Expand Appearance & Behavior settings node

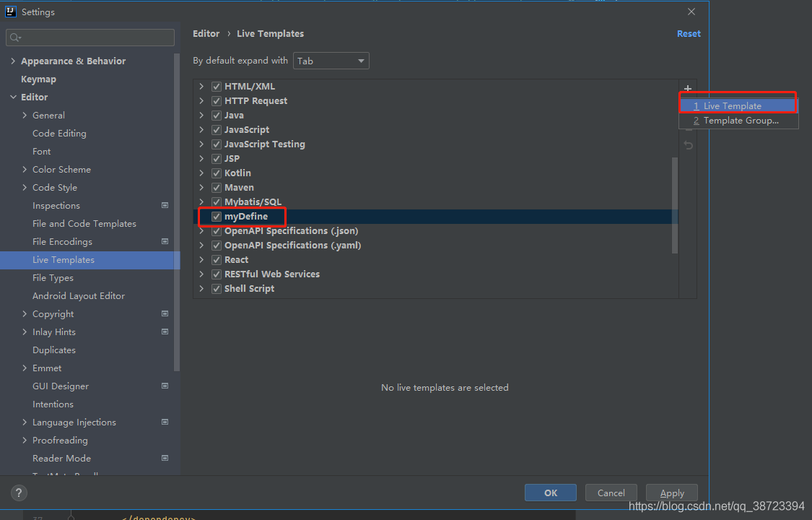coord(13,61)
